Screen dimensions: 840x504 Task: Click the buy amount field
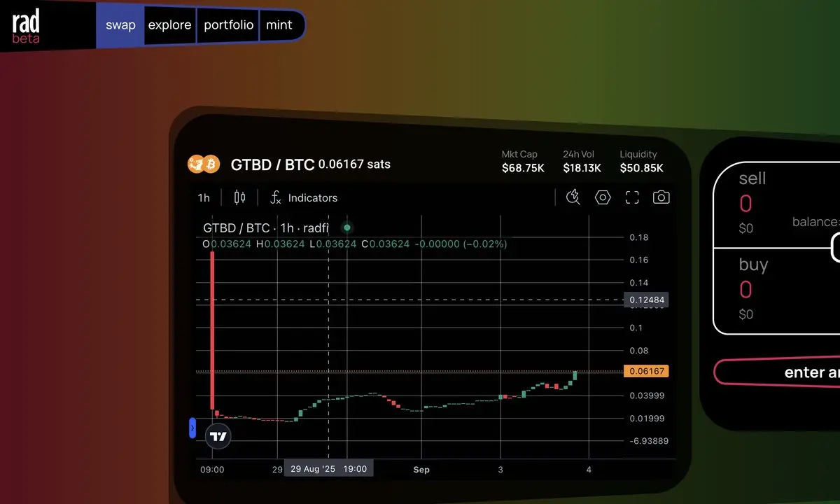coord(745,290)
